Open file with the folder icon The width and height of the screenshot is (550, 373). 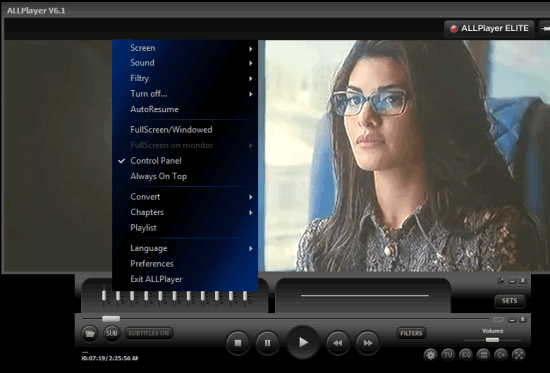click(x=89, y=333)
